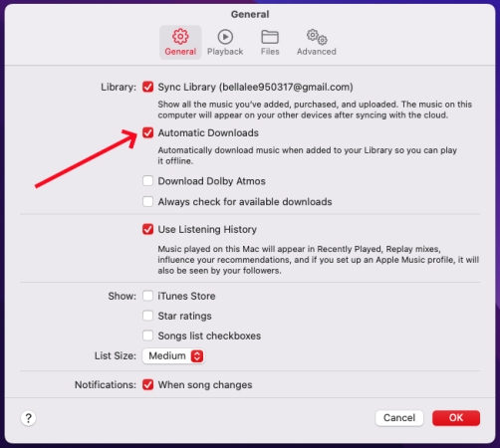
Task: Open the Files preferences folder icon
Action: point(270,37)
